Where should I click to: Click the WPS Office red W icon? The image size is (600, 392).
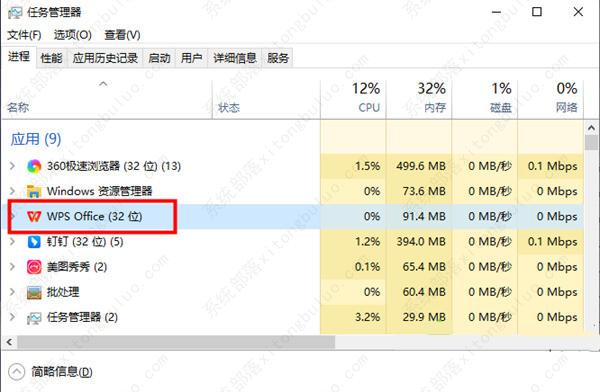pos(34,217)
